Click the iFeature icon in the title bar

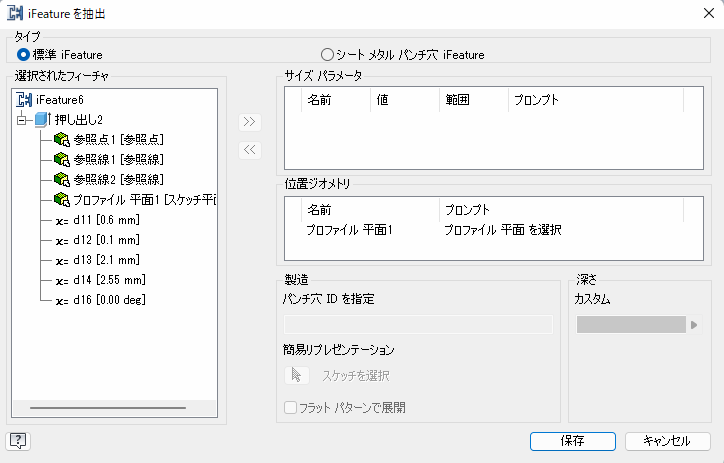point(15,13)
